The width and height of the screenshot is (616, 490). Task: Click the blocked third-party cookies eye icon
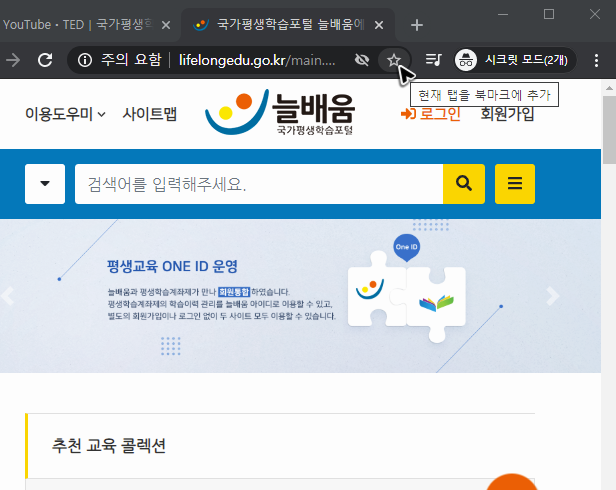point(362,60)
